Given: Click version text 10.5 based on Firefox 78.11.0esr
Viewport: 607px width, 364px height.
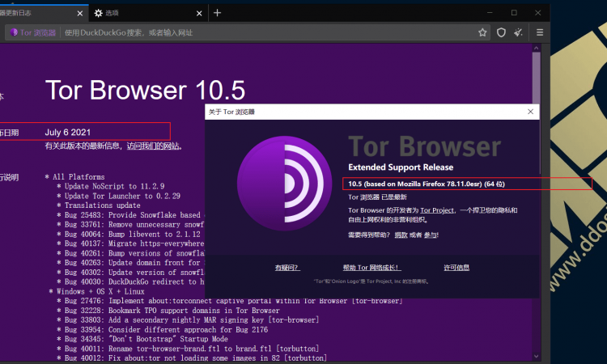Looking at the screenshot, I should tap(427, 184).
